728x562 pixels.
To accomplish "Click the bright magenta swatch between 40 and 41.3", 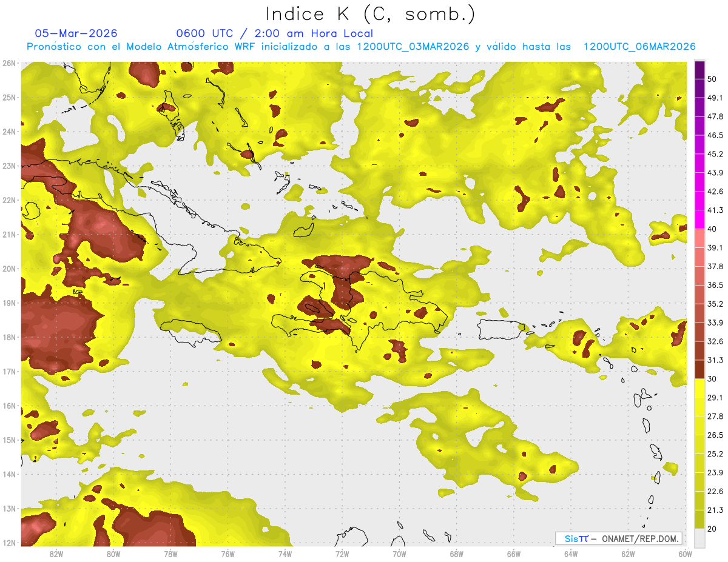I will click(x=699, y=219).
